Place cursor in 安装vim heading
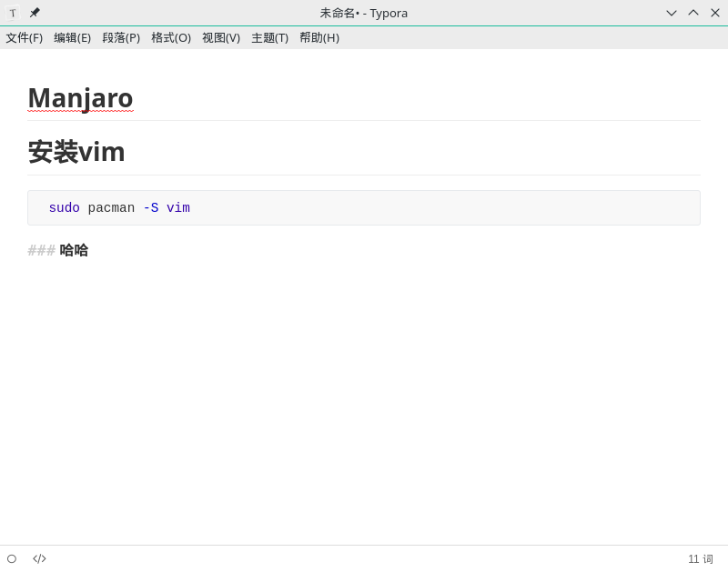This screenshot has height=572, width=728. [x=76, y=152]
